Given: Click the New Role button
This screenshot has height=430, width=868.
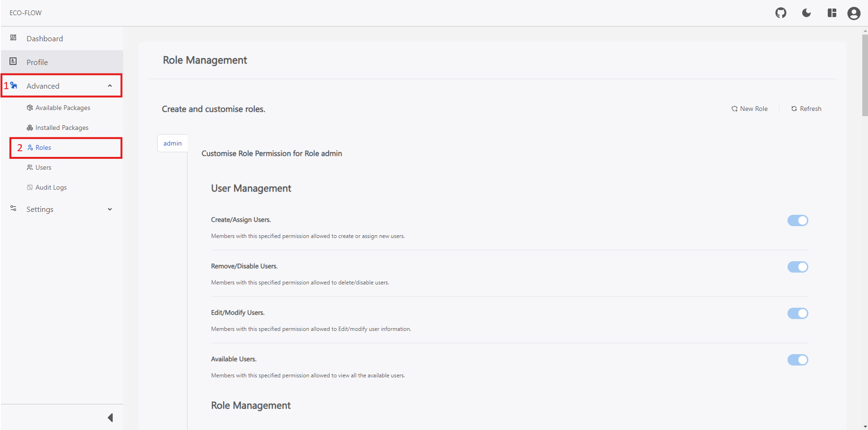Looking at the screenshot, I should tap(750, 109).
